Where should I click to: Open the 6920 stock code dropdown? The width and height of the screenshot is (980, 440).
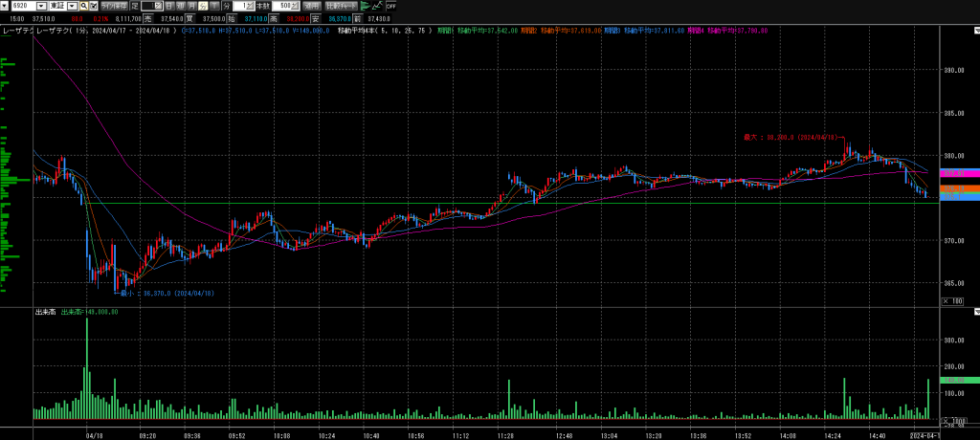tap(41, 6)
